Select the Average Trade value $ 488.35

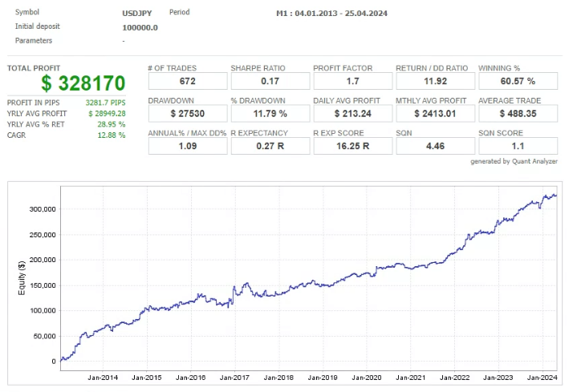518,114
